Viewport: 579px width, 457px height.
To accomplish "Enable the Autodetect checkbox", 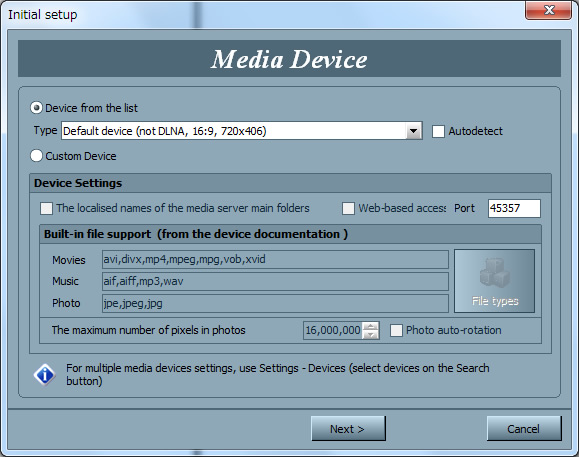I will point(438,131).
